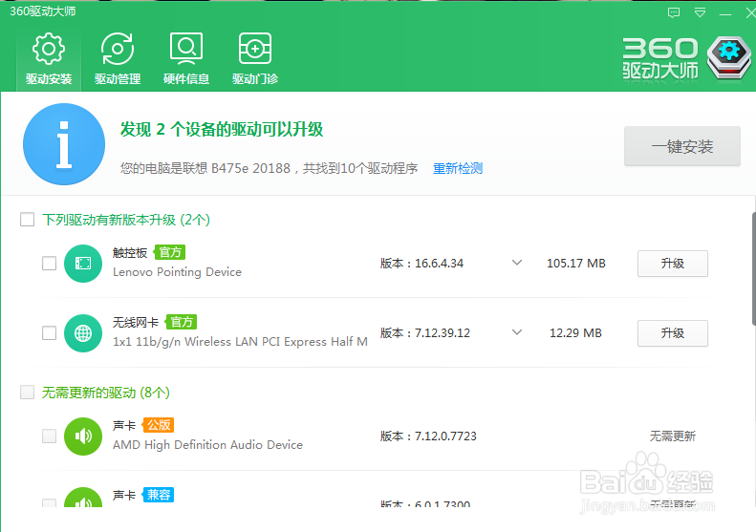Tick the 无线网卡 driver checkbox
This screenshot has width=756, height=532.
pos(49,333)
